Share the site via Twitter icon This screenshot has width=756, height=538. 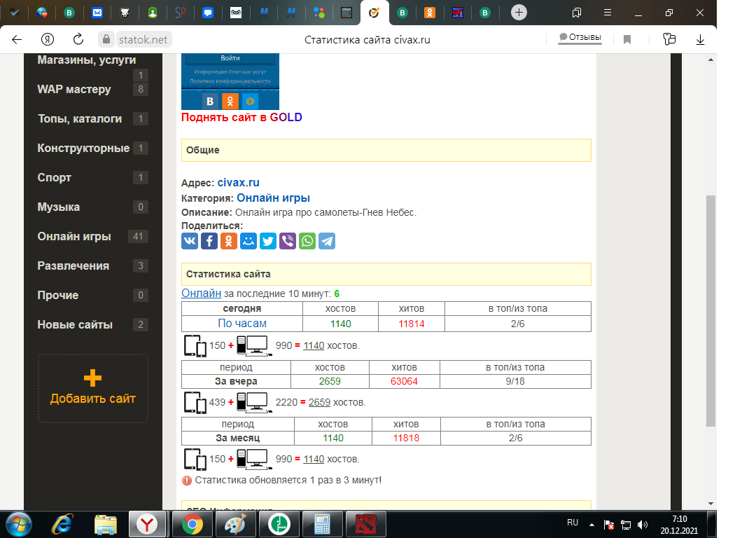click(268, 241)
